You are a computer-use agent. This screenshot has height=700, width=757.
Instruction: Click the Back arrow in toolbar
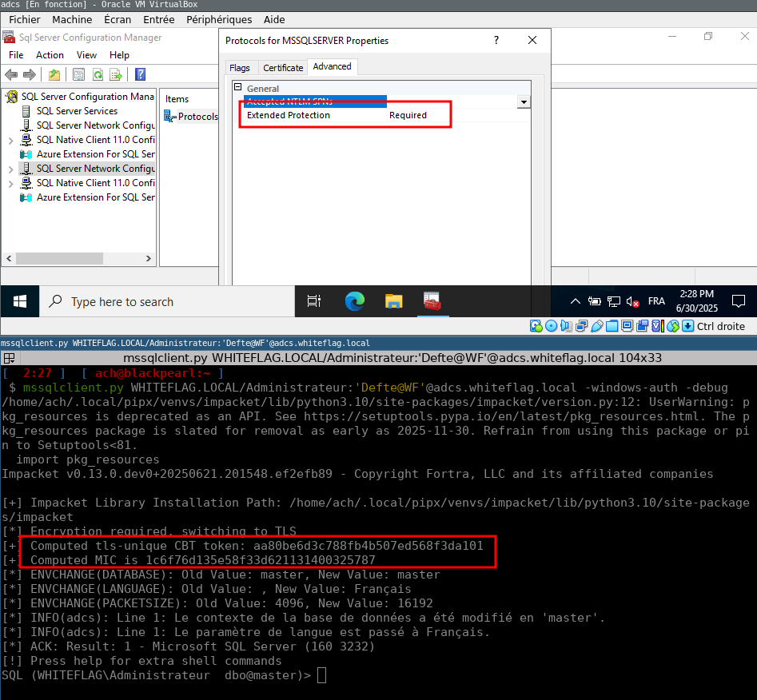coord(11,74)
